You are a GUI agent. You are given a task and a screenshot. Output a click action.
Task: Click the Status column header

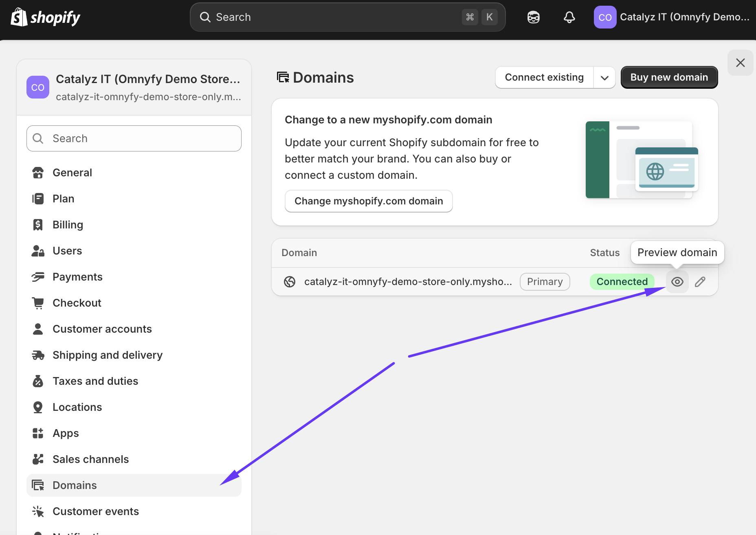605,253
